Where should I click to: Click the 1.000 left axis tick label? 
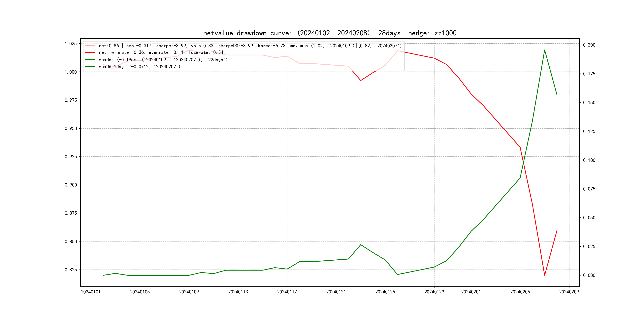click(71, 72)
